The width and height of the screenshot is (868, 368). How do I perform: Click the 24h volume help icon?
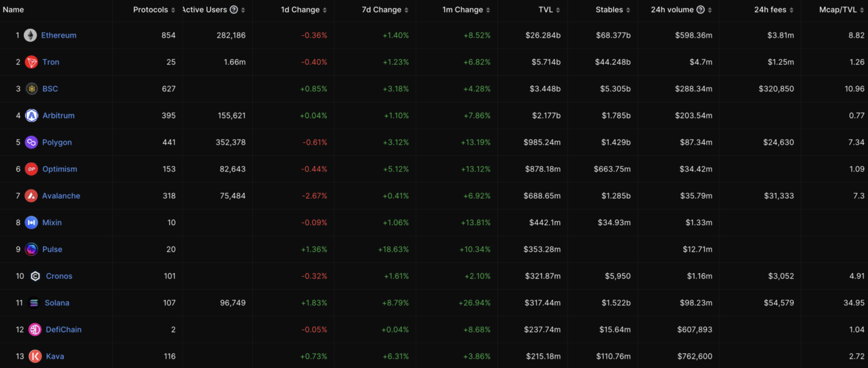pyautogui.click(x=701, y=10)
